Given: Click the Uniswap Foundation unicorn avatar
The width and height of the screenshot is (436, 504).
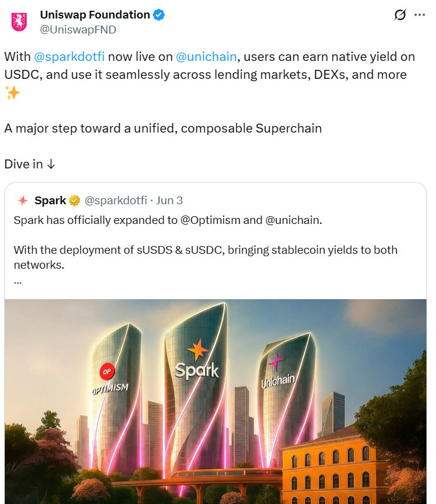Looking at the screenshot, I should (x=19, y=22).
